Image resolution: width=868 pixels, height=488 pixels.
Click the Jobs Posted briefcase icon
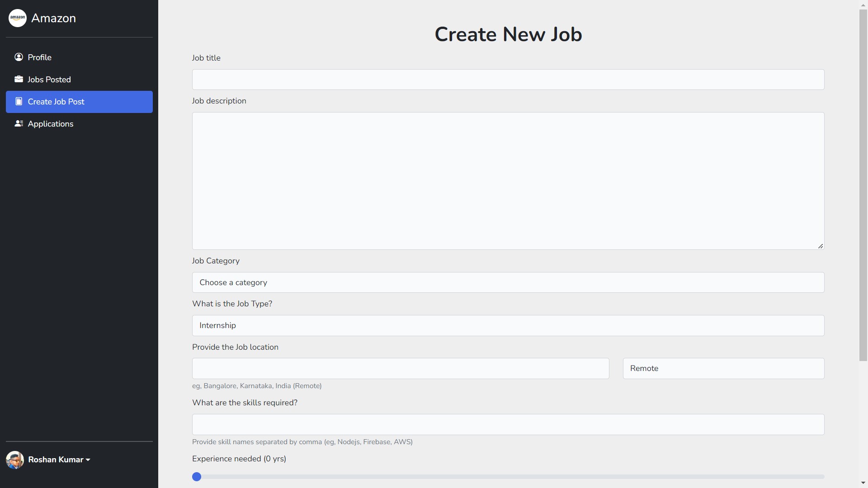pos(19,79)
